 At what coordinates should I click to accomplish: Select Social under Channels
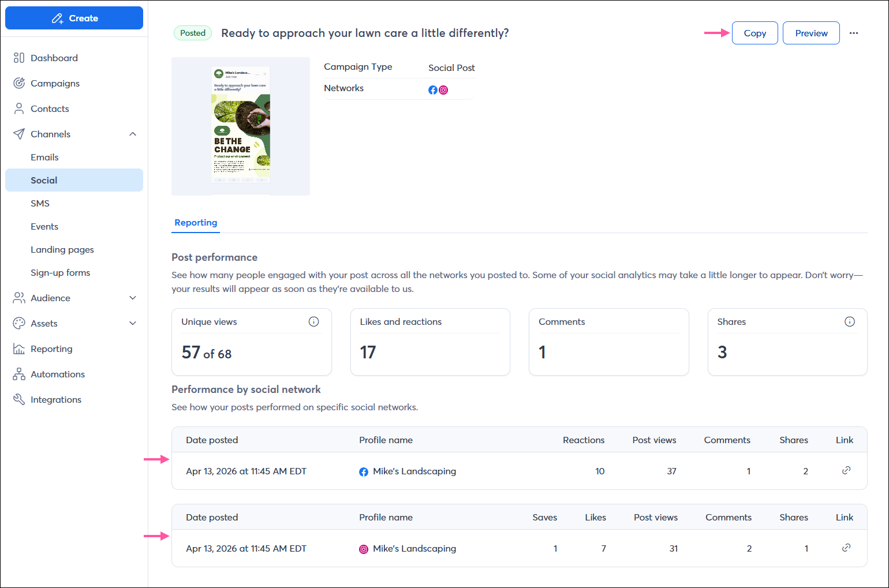pos(44,180)
